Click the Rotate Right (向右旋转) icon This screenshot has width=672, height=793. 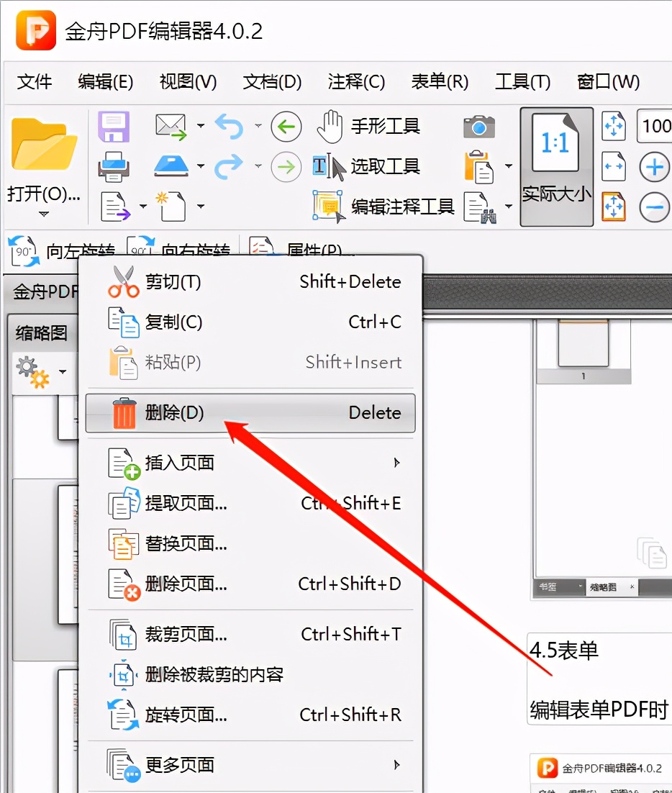coord(140,248)
